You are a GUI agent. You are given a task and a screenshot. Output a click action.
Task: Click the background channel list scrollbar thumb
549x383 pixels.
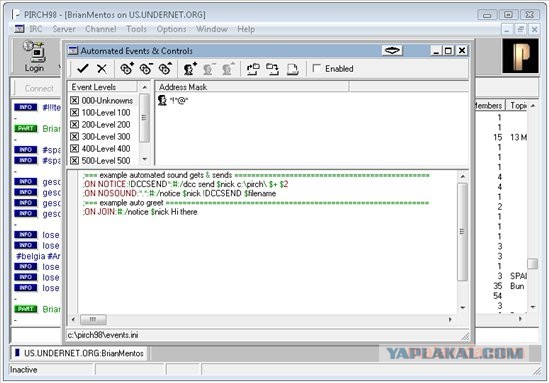point(533,264)
